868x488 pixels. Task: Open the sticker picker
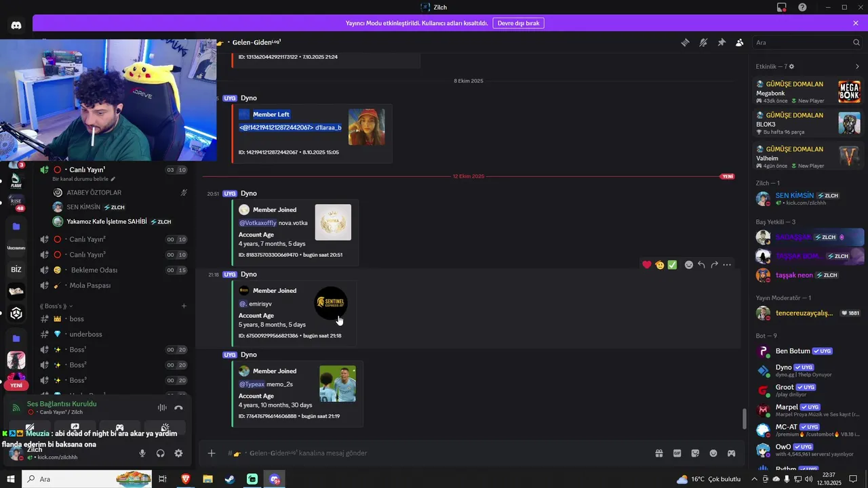pyautogui.click(x=695, y=453)
